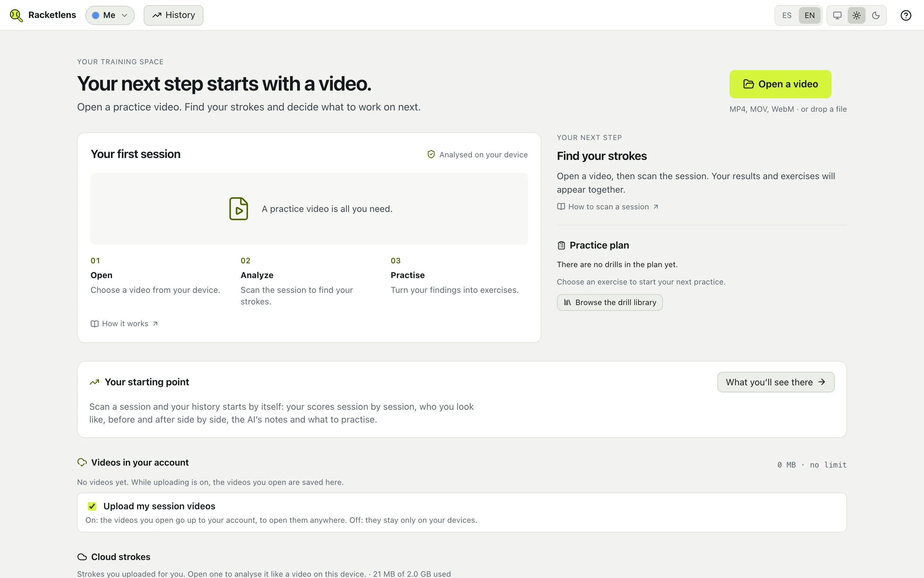Click the Find your strokes heading
The height and width of the screenshot is (578, 924).
[x=601, y=156]
